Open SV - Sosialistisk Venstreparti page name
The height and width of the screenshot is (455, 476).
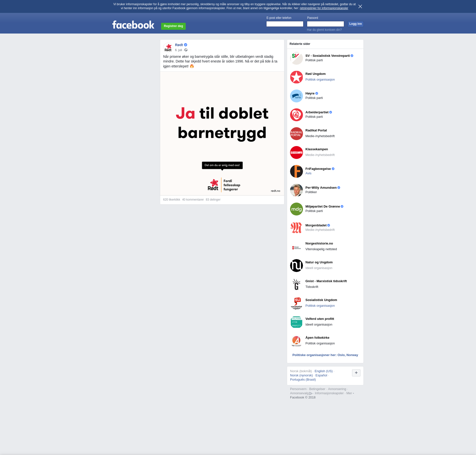point(327,56)
